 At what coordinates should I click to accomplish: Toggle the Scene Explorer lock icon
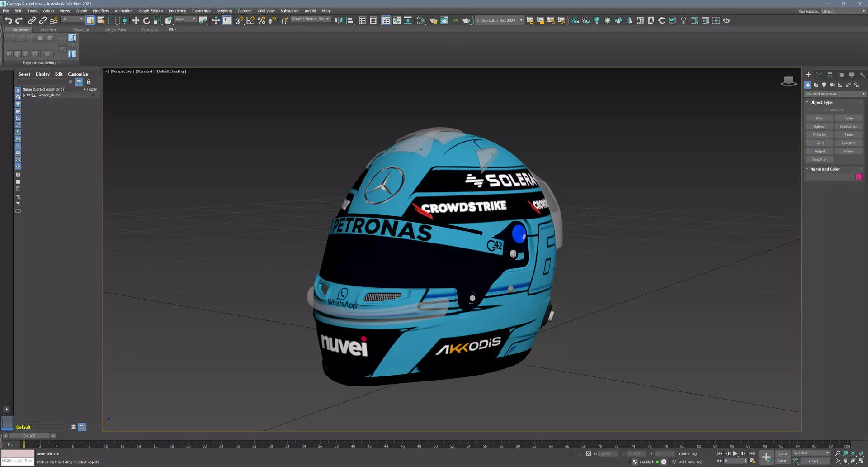[89, 82]
